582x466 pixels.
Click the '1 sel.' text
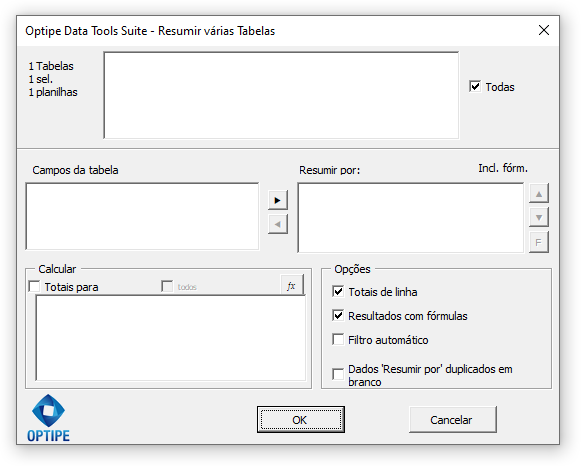coord(41,79)
